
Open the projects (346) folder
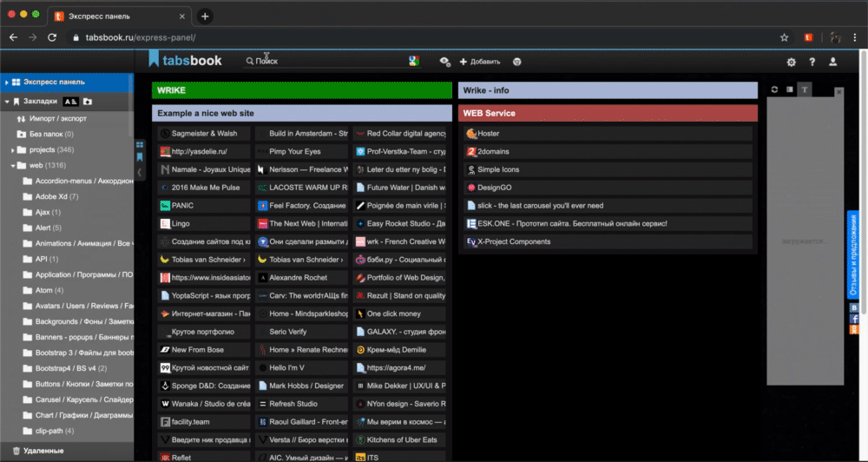[x=51, y=149]
